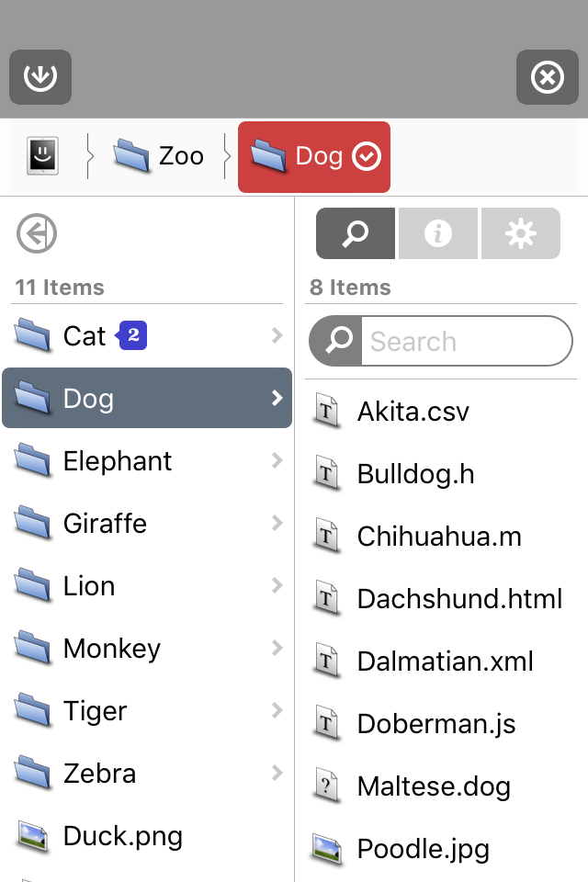The image size is (588, 882).
Task: Tap the download arrow icon
Action: (40, 77)
